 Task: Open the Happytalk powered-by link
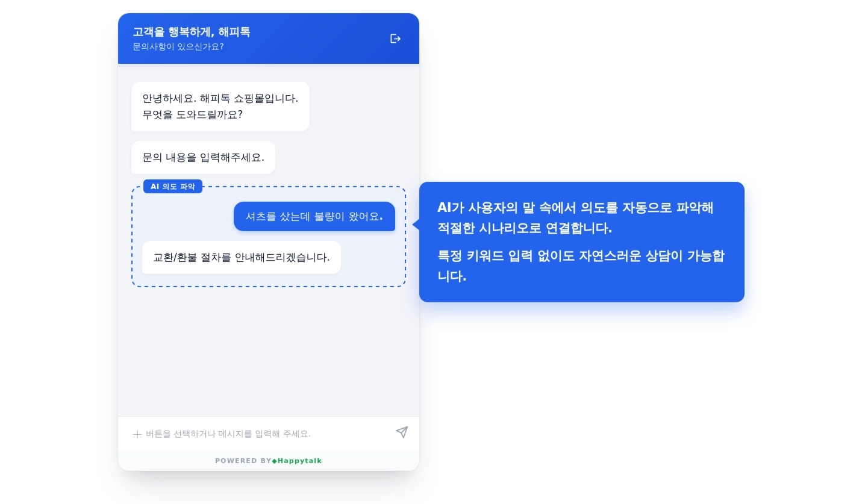tap(297, 461)
